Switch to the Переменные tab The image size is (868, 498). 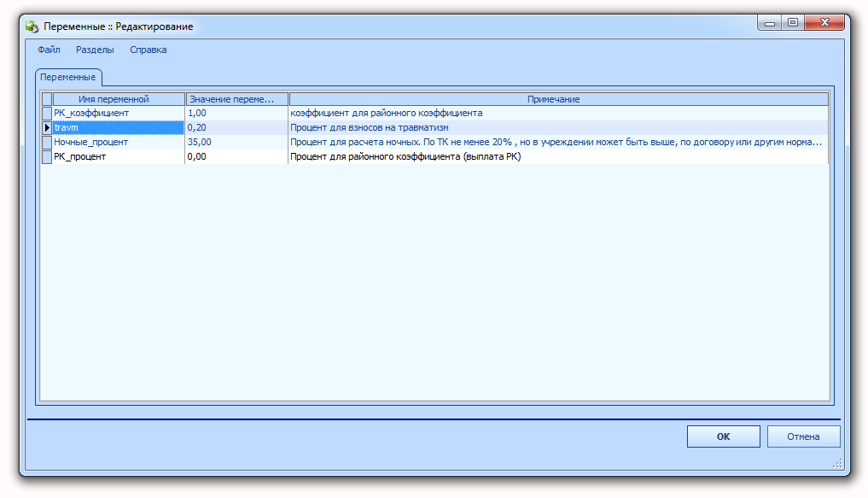point(68,77)
